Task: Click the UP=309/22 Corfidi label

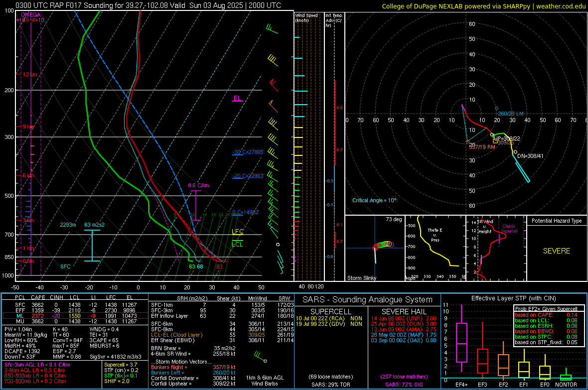Action: pyautogui.click(x=507, y=138)
